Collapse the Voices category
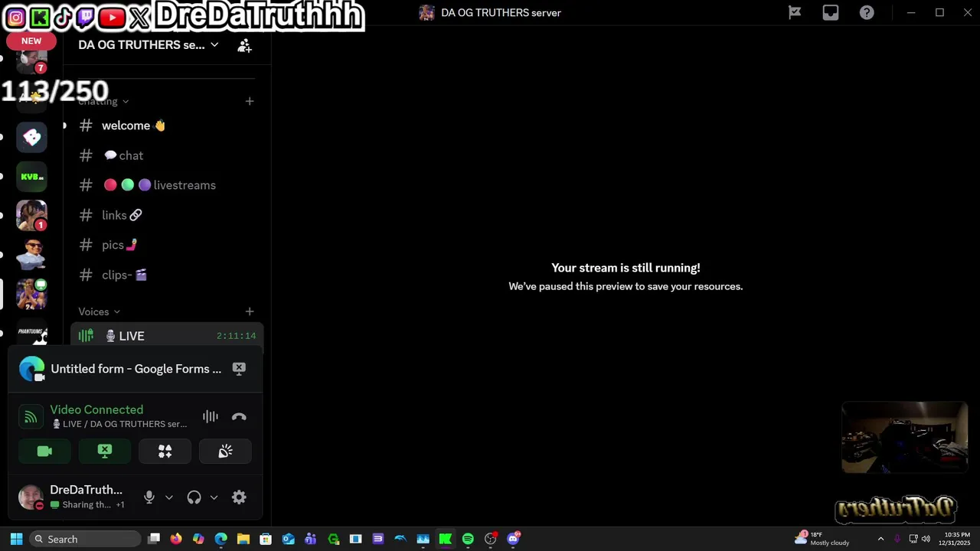 pos(100,311)
